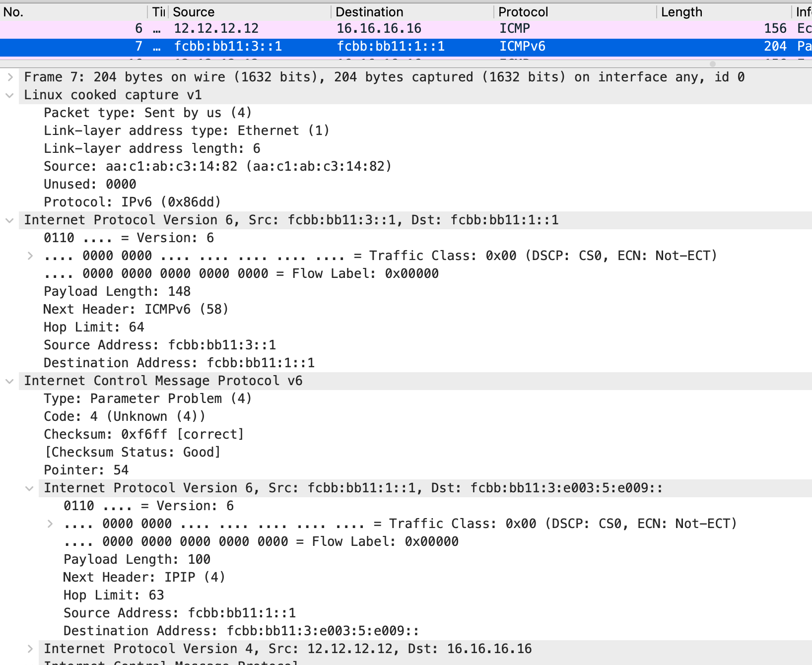Click length value 156 in packet 6
This screenshot has height=665, width=812.
pos(775,28)
